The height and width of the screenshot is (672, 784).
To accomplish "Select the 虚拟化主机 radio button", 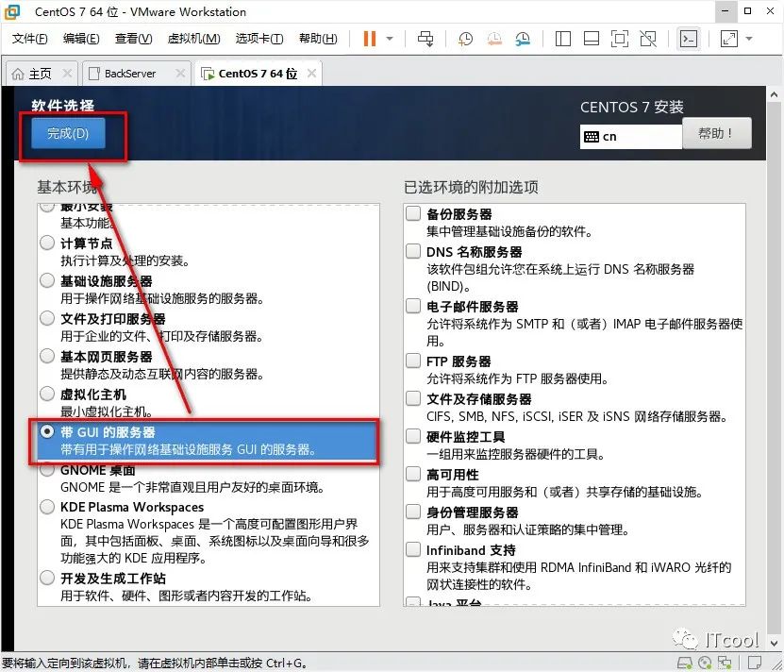I will [x=47, y=394].
